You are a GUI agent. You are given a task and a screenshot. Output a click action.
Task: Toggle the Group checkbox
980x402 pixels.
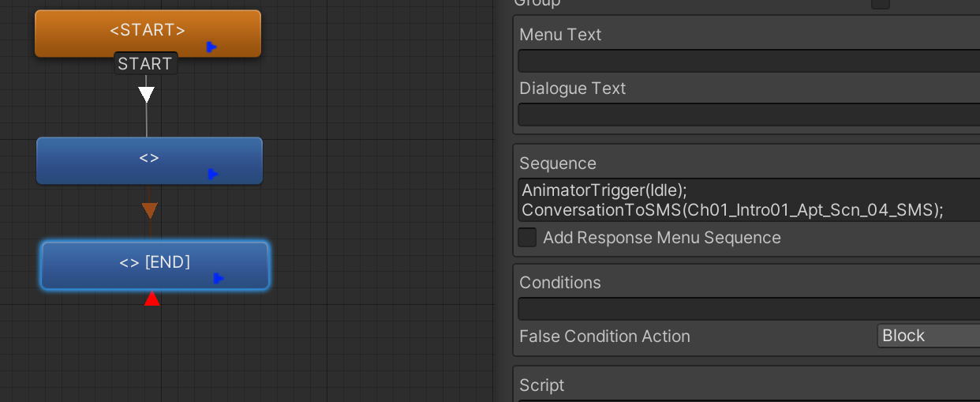881,3
